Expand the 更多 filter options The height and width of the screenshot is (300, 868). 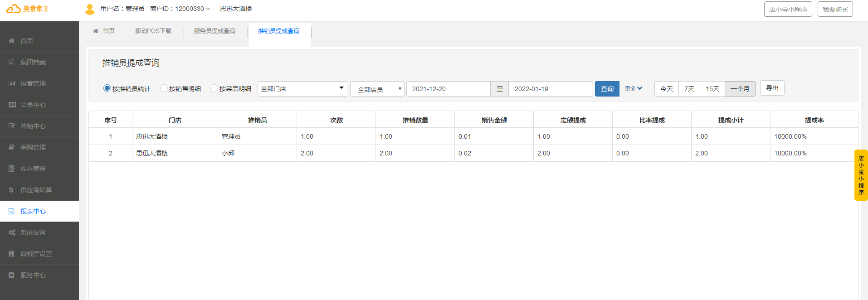633,89
